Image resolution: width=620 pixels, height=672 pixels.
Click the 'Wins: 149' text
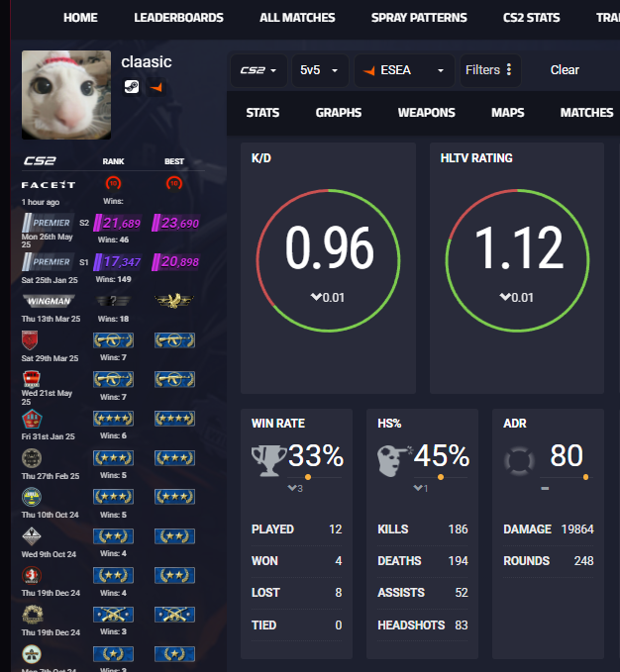(113, 279)
